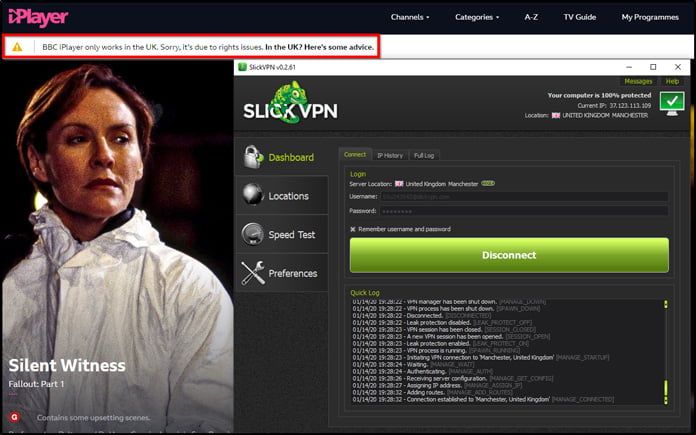Switch to the IP History tab
Image resolution: width=696 pixels, height=435 pixels.
(x=390, y=155)
